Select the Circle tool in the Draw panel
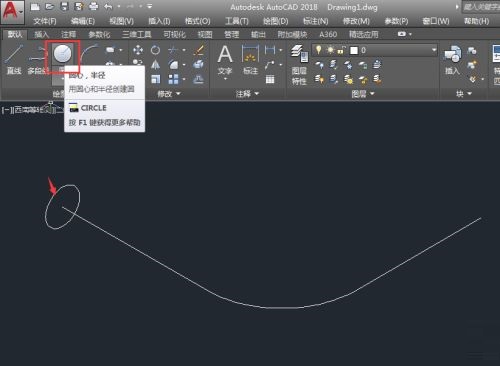 click(63, 54)
